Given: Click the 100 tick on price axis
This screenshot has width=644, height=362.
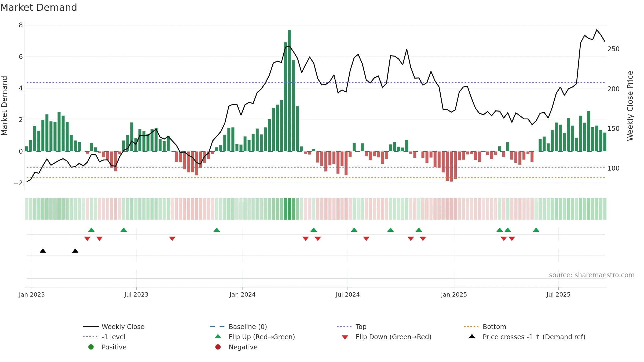Looking at the screenshot, I should pyautogui.click(x=613, y=168).
